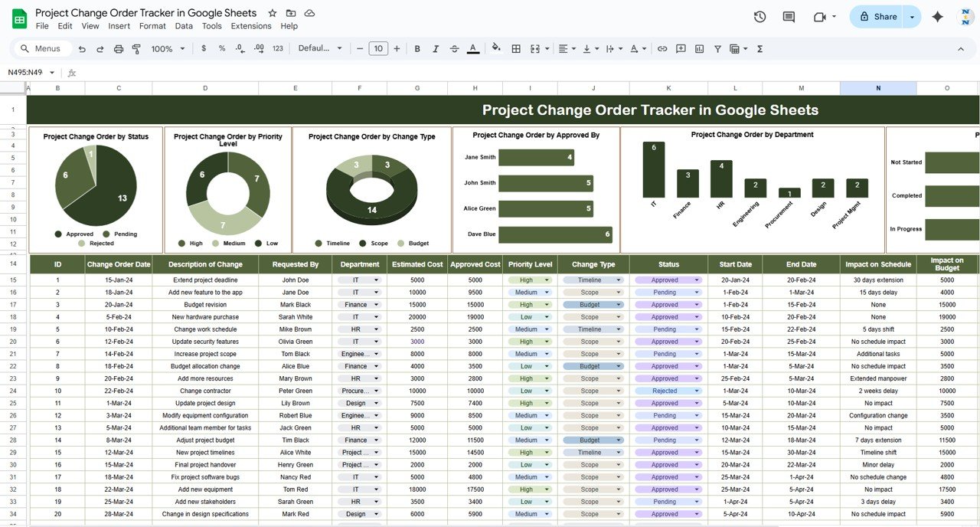Expand the Share button's dropdown arrow
This screenshot has height=527, width=980.
tap(910, 16)
